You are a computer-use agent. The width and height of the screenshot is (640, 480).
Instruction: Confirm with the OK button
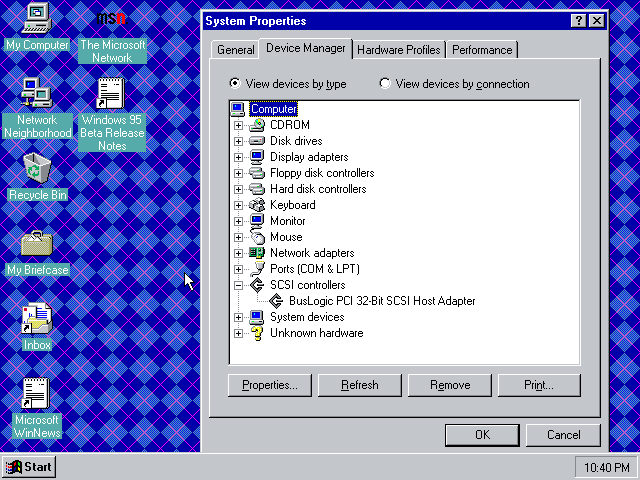pos(482,435)
